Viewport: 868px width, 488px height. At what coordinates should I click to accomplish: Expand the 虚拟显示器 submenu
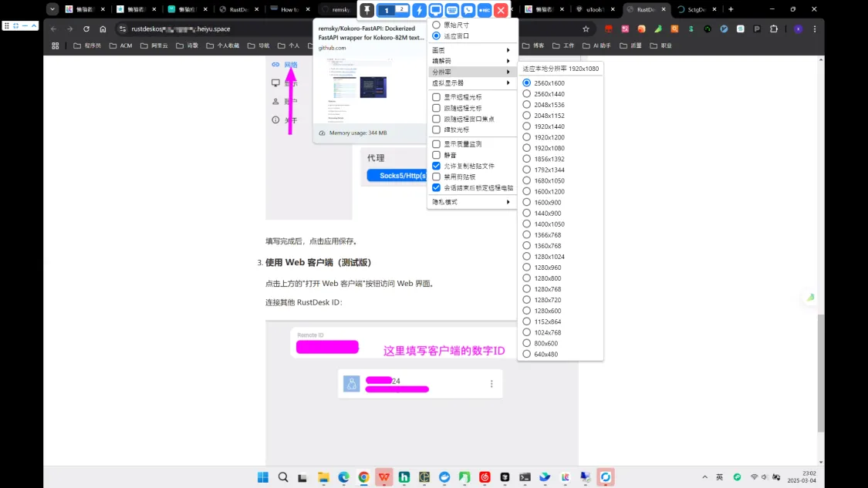point(471,83)
